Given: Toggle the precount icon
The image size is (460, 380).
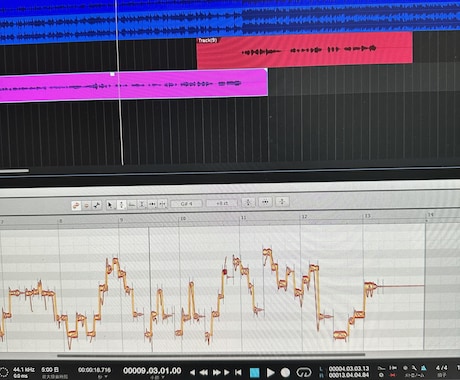Looking at the screenshot, I should 405,368.
